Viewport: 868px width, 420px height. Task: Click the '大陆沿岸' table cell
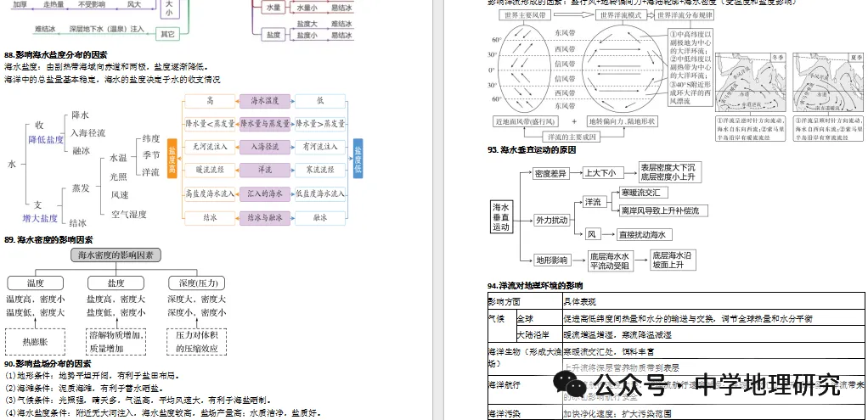(538, 335)
